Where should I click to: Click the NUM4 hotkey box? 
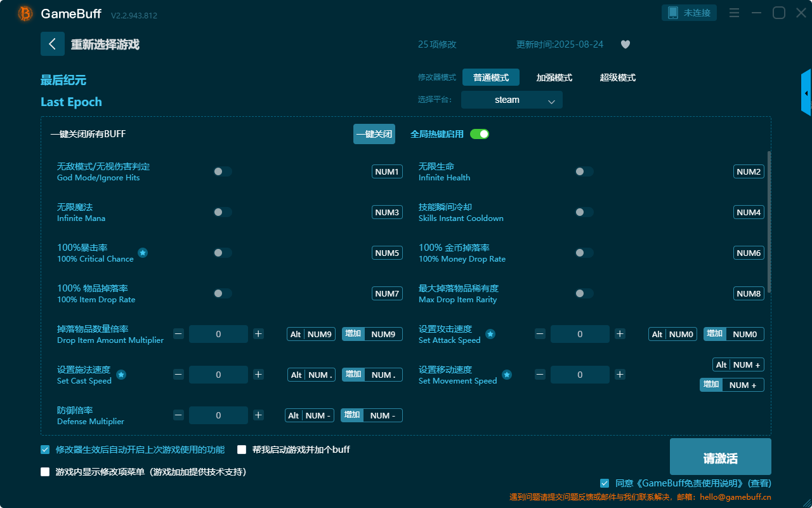749,212
